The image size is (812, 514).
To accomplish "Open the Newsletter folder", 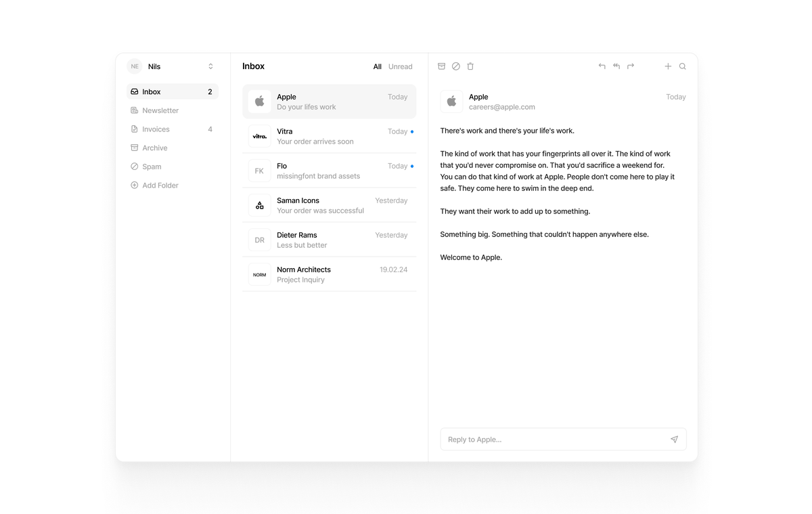I will pos(173,110).
